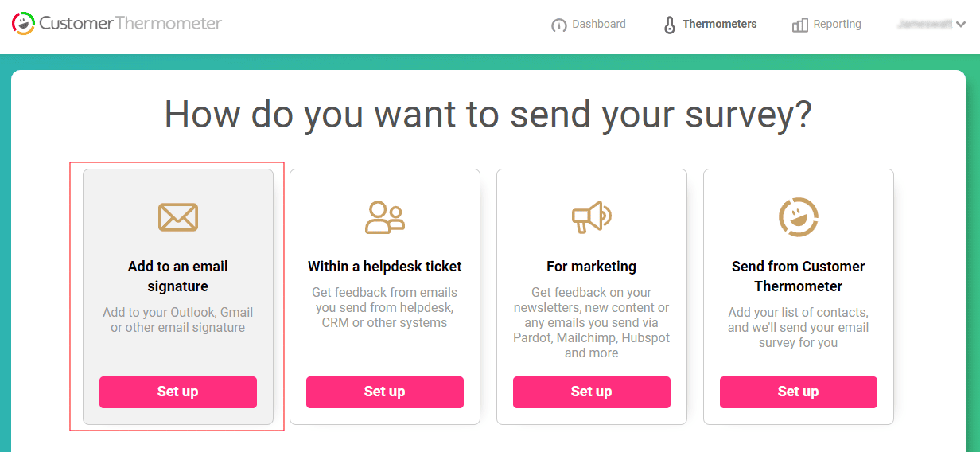The image size is (980, 452).
Task: Click the helpdesk people icon
Action: click(385, 217)
